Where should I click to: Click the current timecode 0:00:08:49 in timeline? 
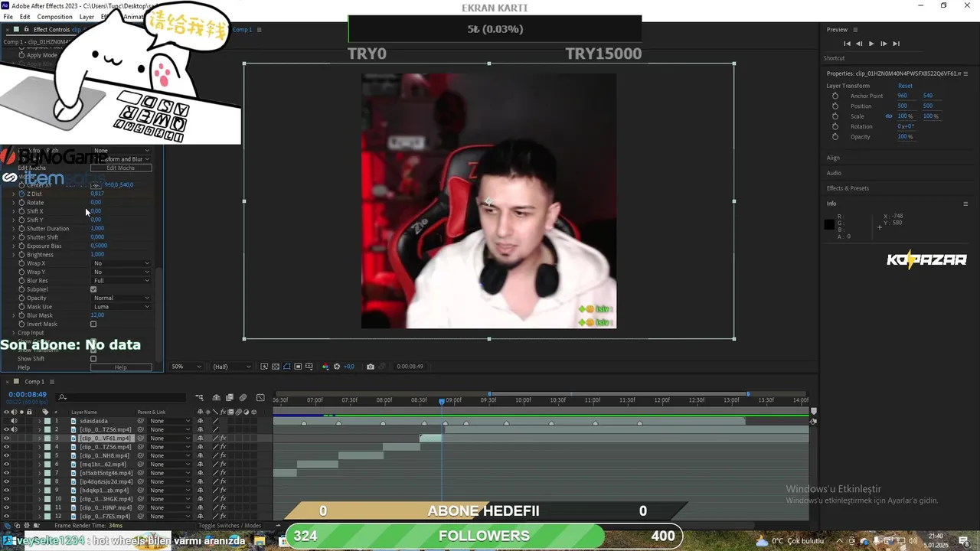(28, 395)
